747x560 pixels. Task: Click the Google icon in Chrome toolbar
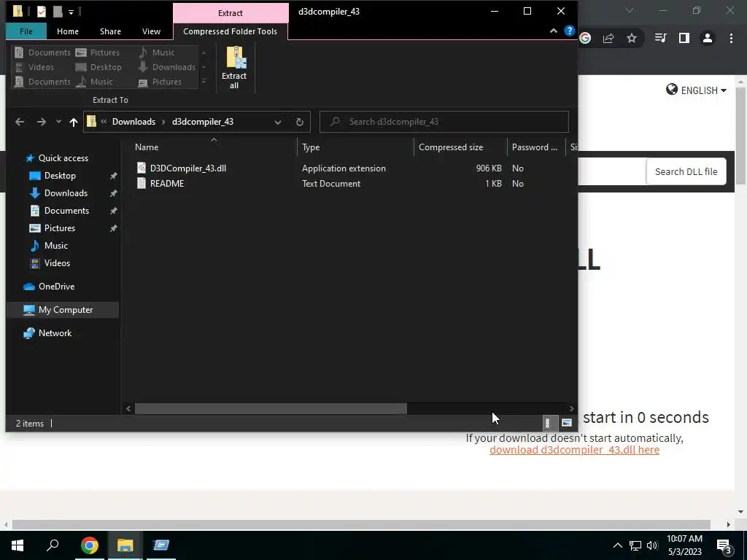click(586, 38)
